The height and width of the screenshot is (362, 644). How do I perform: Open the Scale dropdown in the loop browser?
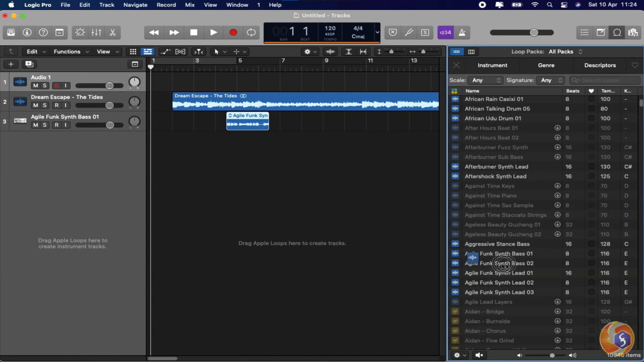(x=485, y=80)
